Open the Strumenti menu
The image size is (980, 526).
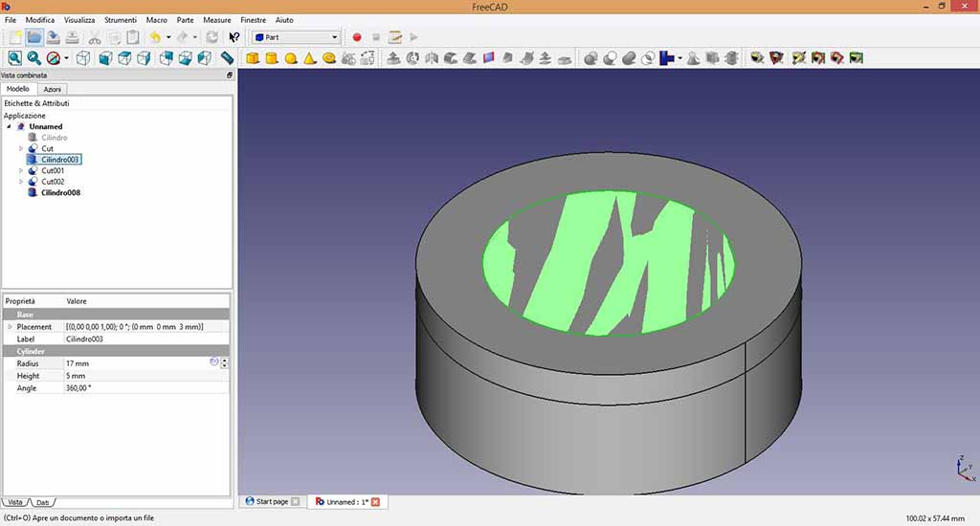click(x=121, y=20)
